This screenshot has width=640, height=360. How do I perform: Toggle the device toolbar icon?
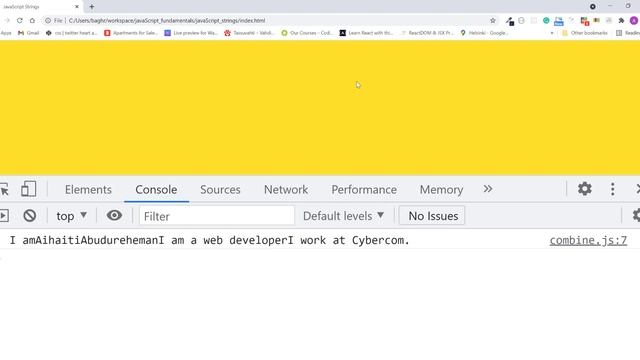[x=28, y=189]
